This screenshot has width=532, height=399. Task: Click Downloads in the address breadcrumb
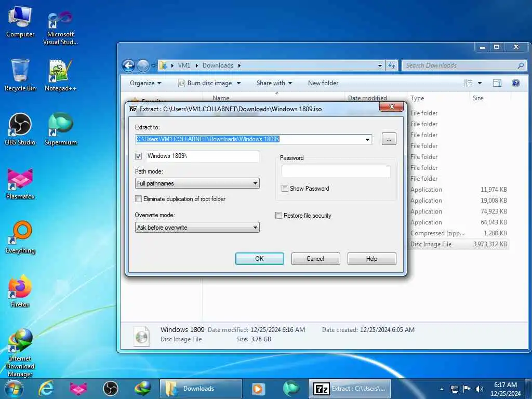click(218, 65)
